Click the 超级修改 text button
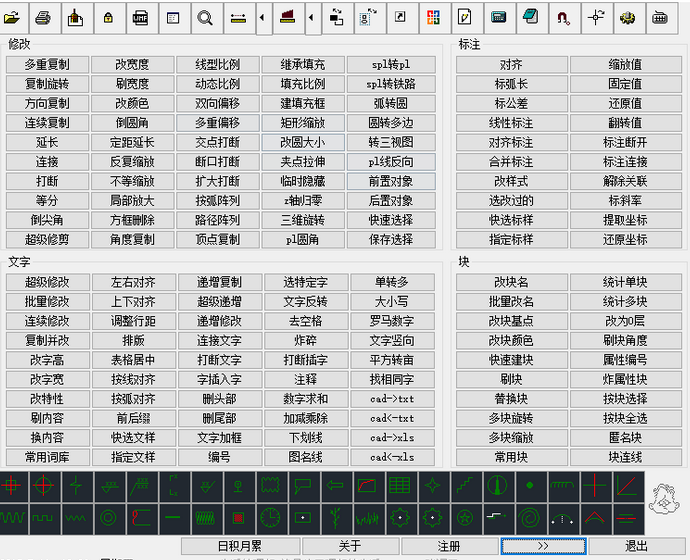The height and width of the screenshot is (560, 690). point(47,282)
